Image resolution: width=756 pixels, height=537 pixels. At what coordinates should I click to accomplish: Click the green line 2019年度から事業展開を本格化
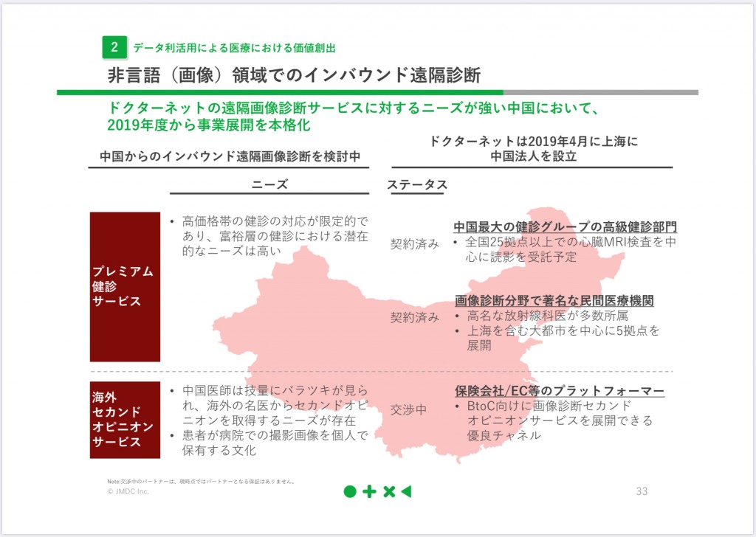[209, 125]
